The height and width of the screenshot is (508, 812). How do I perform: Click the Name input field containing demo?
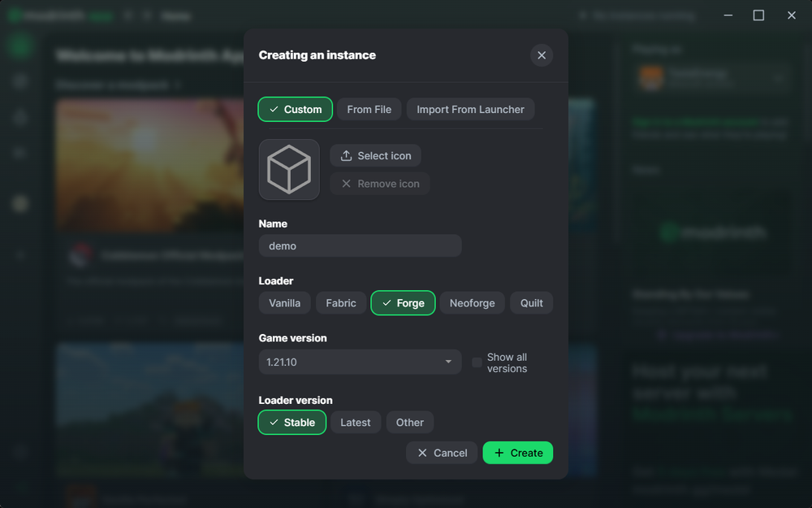tap(360, 245)
